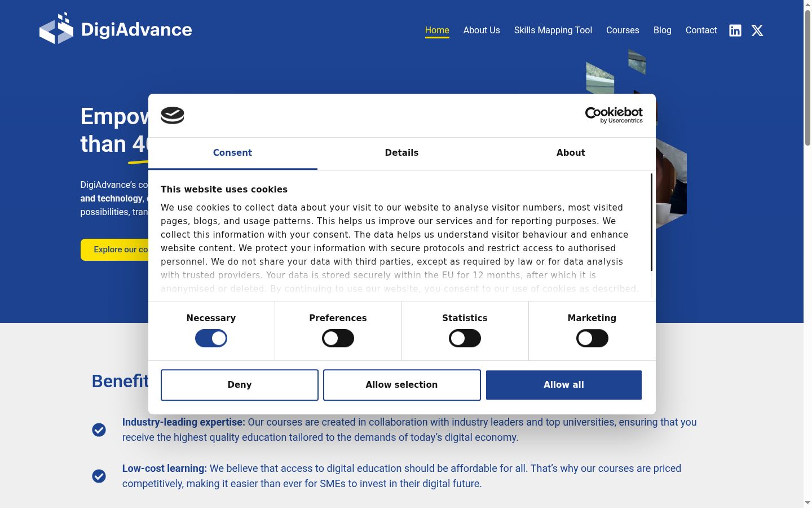This screenshot has height=508, width=812.
Task: Switch to the About tab
Action: coord(571,153)
